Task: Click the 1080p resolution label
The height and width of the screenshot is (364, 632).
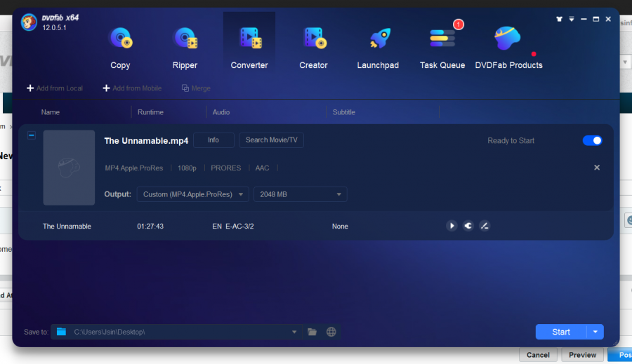Action: click(x=187, y=168)
